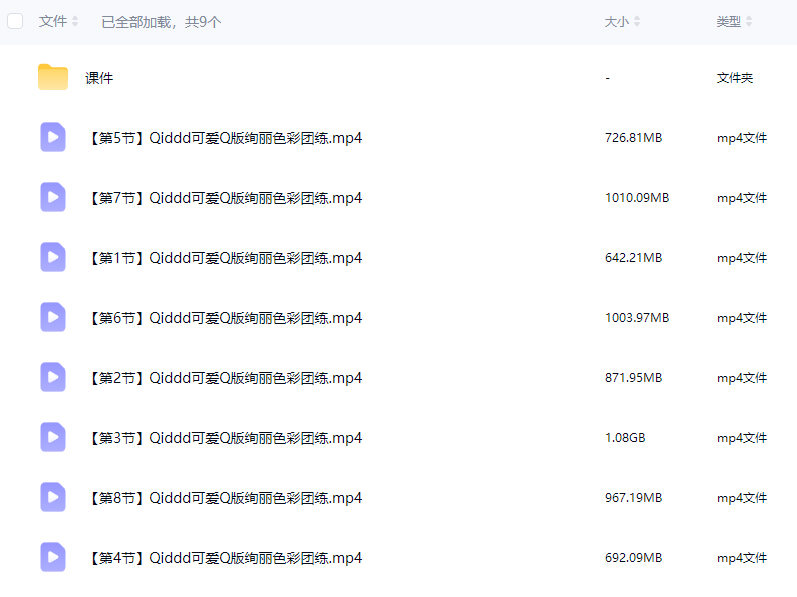Click the 文件夹 type label for 课件
This screenshot has height=597, width=797.
coord(735,78)
